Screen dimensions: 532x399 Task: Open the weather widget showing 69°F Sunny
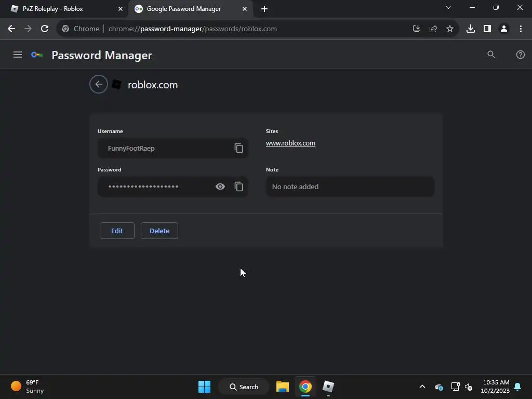(x=27, y=387)
